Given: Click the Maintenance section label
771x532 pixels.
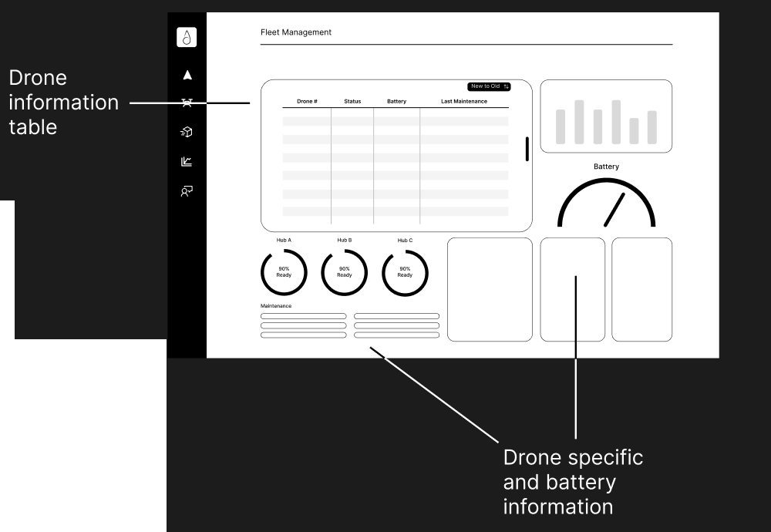Looking at the screenshot, I should (276, 306).
